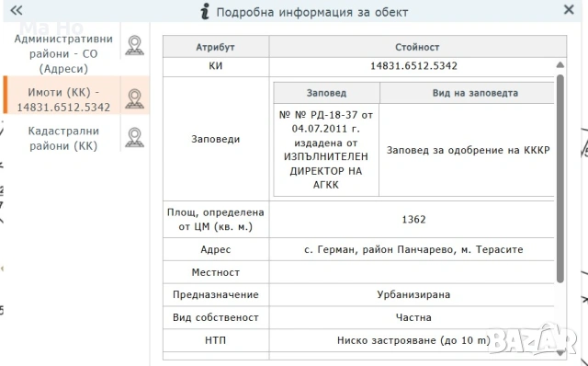Click the Вид собственост attribute label
The height and width of the screenshot is (366, 588).
pos(215,317)
